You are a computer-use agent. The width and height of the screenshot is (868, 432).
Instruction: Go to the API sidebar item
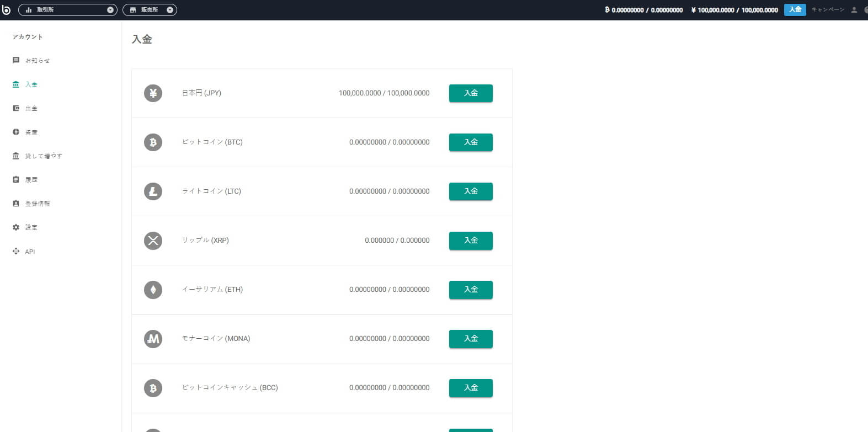(x=30, y=251)
